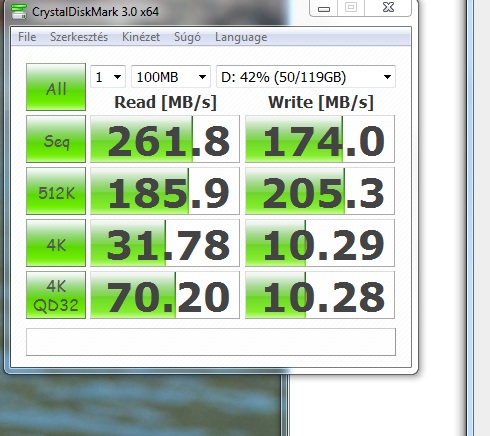
Task: Open the Language menu
Action: 241,37
